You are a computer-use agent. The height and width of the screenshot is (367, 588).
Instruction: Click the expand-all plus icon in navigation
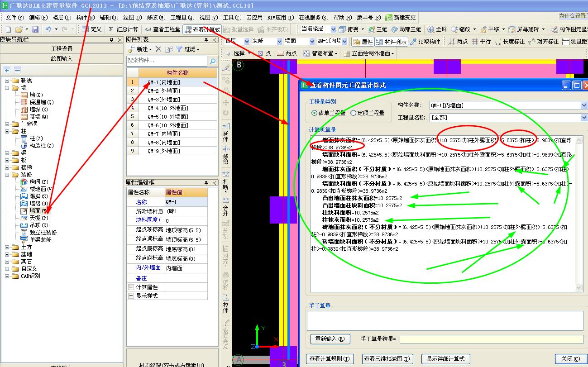point(7,70)
